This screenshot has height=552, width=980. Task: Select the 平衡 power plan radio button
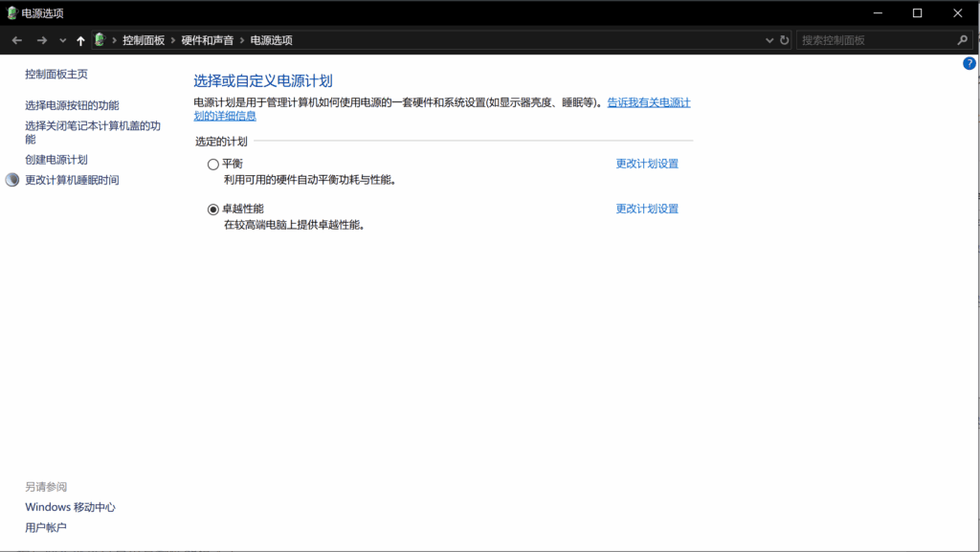point(213,165)
